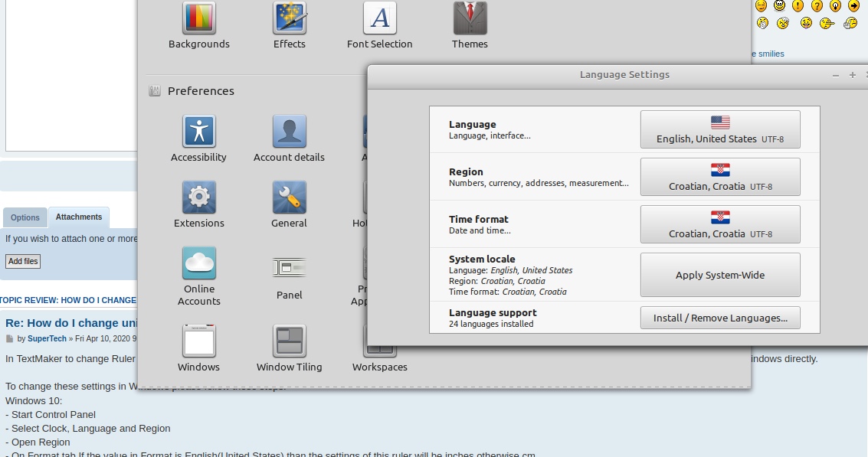Open the Themes settings icon
The width and height of the screenshot is (868, 457).
point(470,18)
